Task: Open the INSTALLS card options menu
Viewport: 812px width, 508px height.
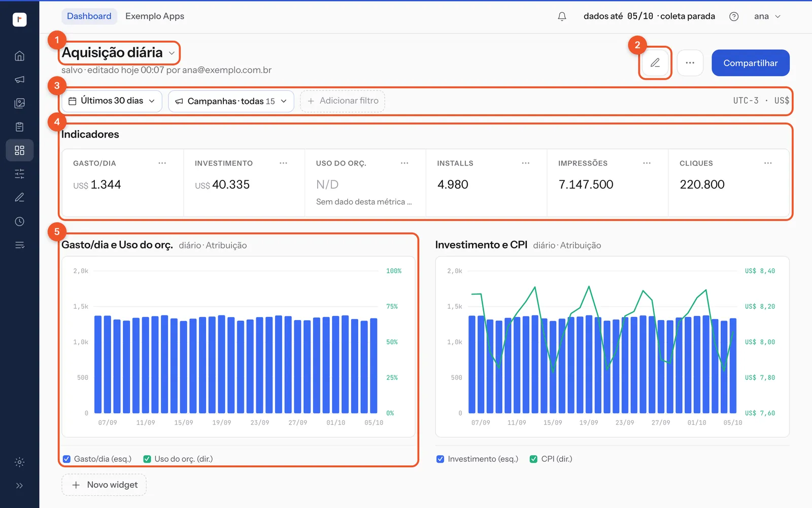Action: [526, 163]
